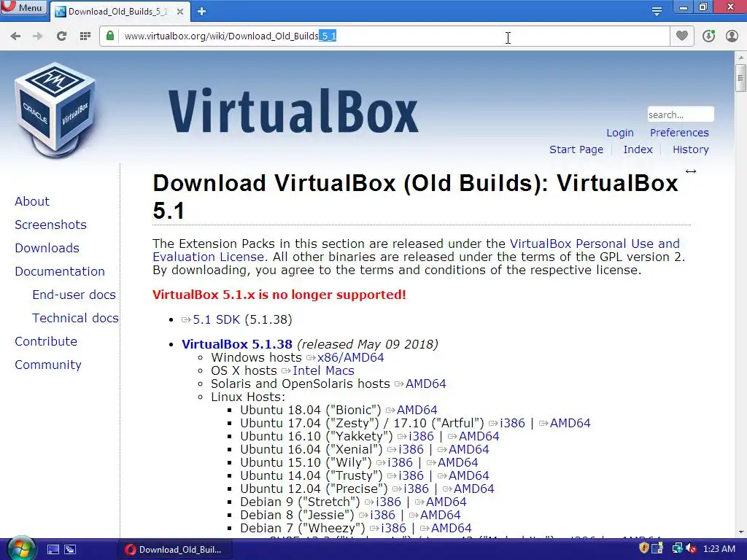Open the Windows Start orb
747x560 pixels.
pos(20,549)
